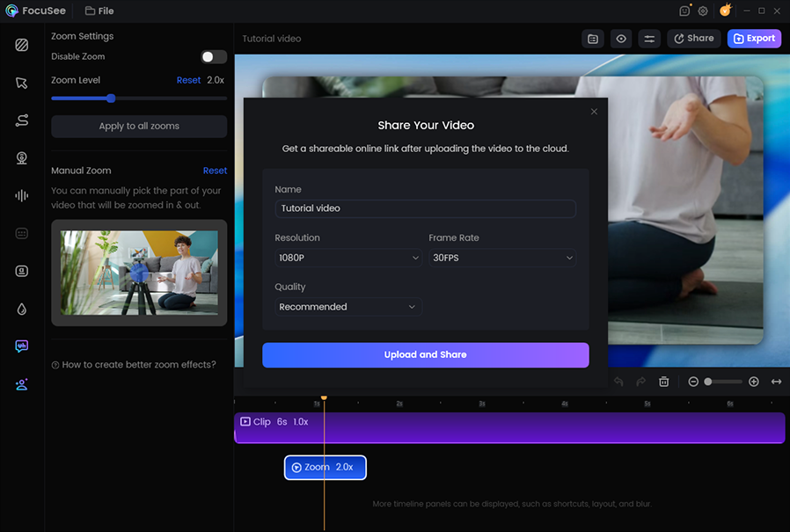
Task: Close the Share Your Video dialog
Action: [x=594, y=112]
